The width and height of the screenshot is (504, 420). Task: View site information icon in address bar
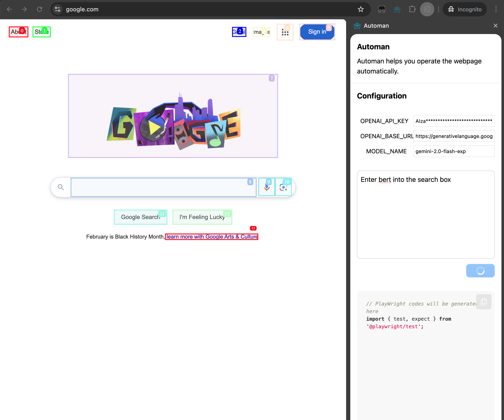tap(58, 9)
